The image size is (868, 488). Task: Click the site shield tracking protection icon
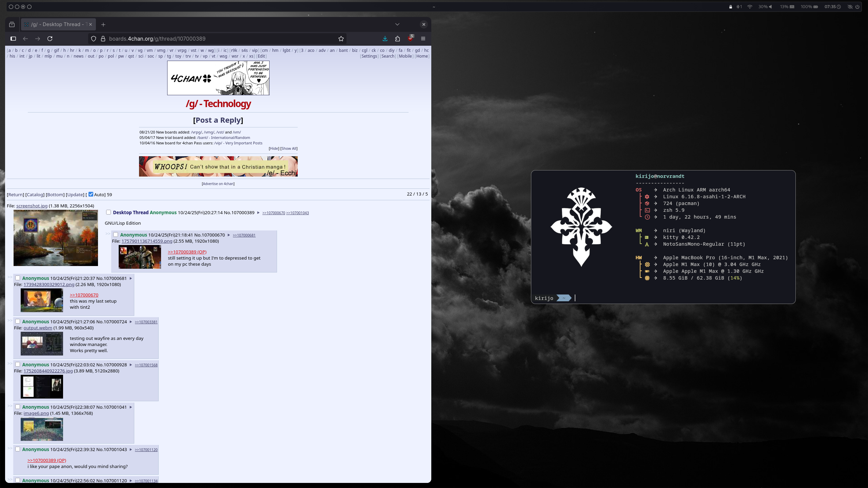coord(94,39)
